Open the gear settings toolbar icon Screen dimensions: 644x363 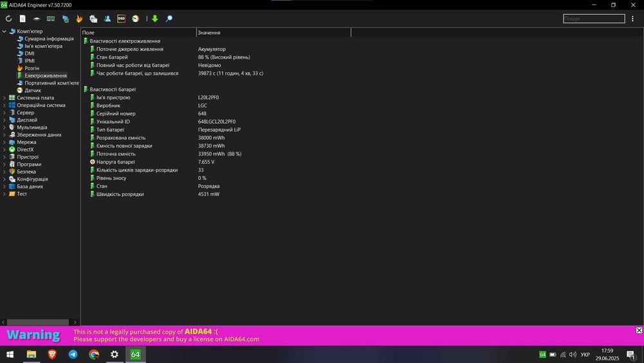[93, 19]
